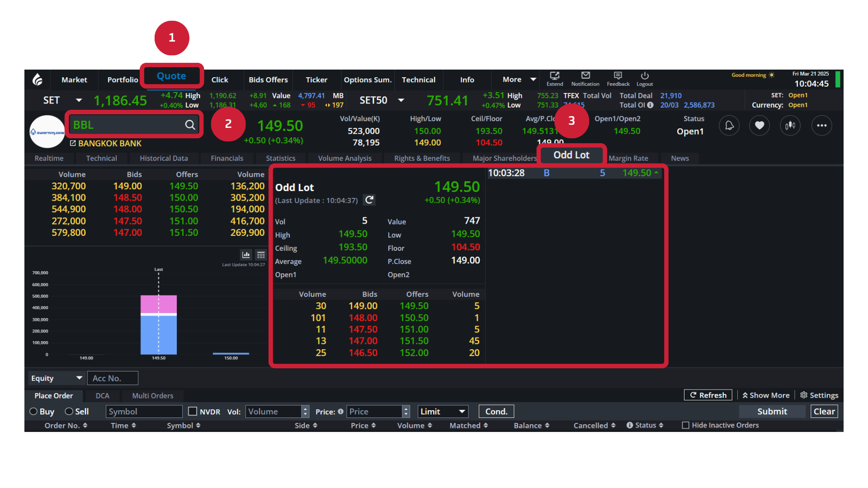The height and width of the screenshot is (488, 868).
Task: Open the three-dots more options icon
Action: (821, 126)
